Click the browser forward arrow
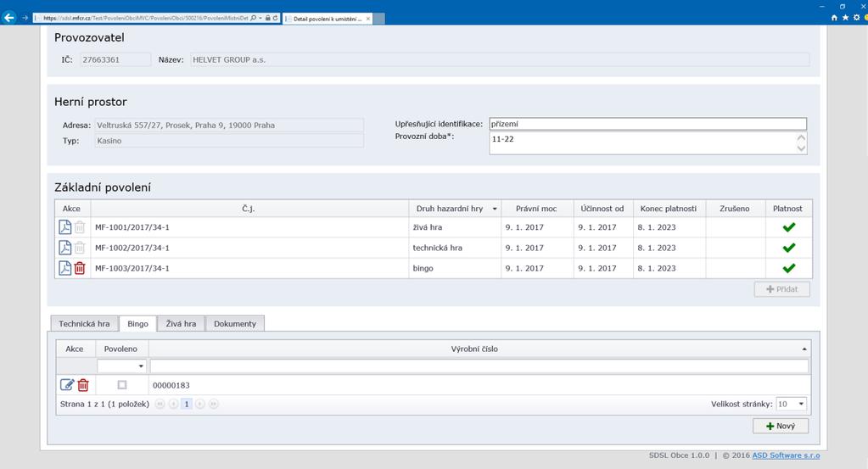Viewport: 868px width, 469px height. [25, 18]
